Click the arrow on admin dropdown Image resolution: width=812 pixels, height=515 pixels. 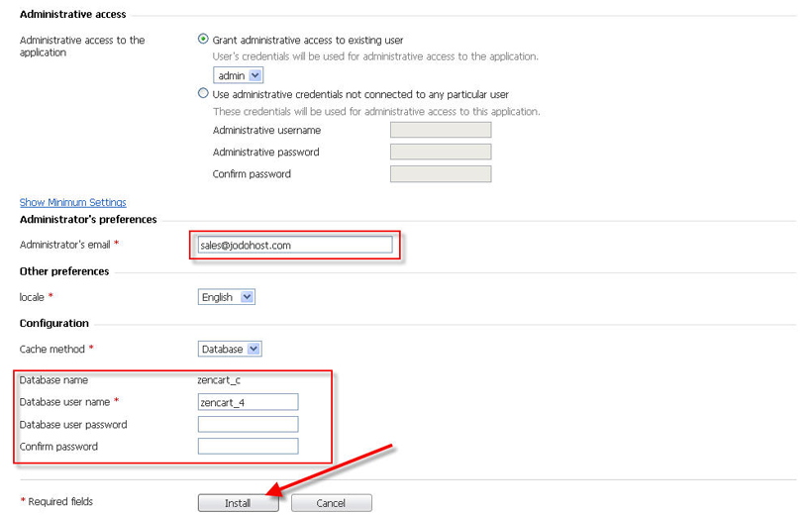[x=254, y=75]
